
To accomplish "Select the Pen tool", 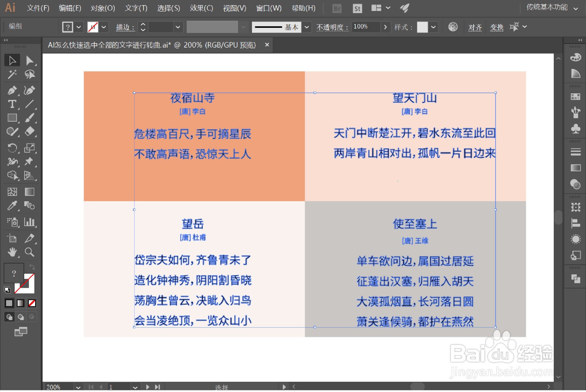I will [12, 90].
